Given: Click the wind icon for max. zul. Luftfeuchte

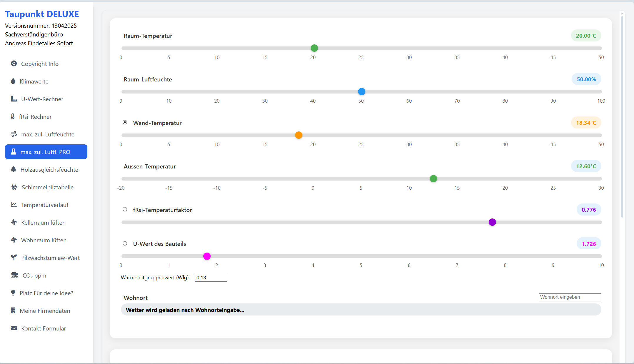Looking at the screenshot, I should coord(14,134).
